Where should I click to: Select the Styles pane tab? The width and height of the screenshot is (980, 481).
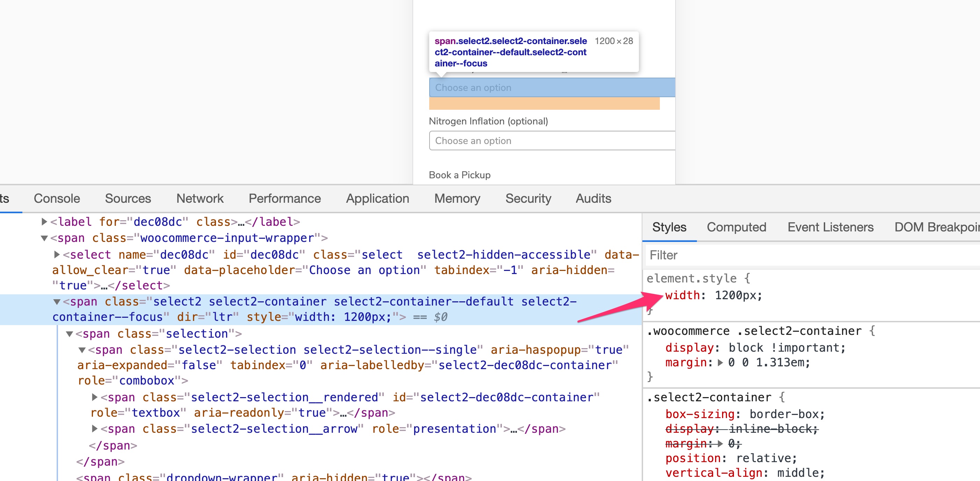(x=669, y=227)
